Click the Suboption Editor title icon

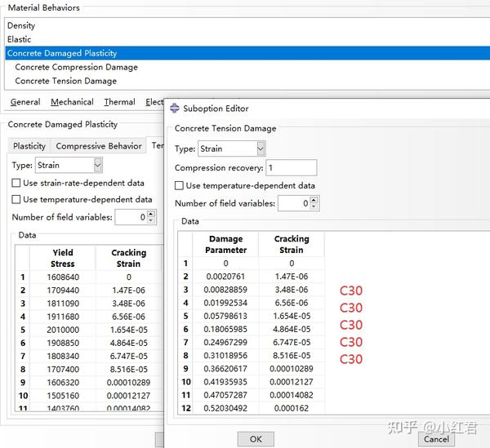click(175, 109)
